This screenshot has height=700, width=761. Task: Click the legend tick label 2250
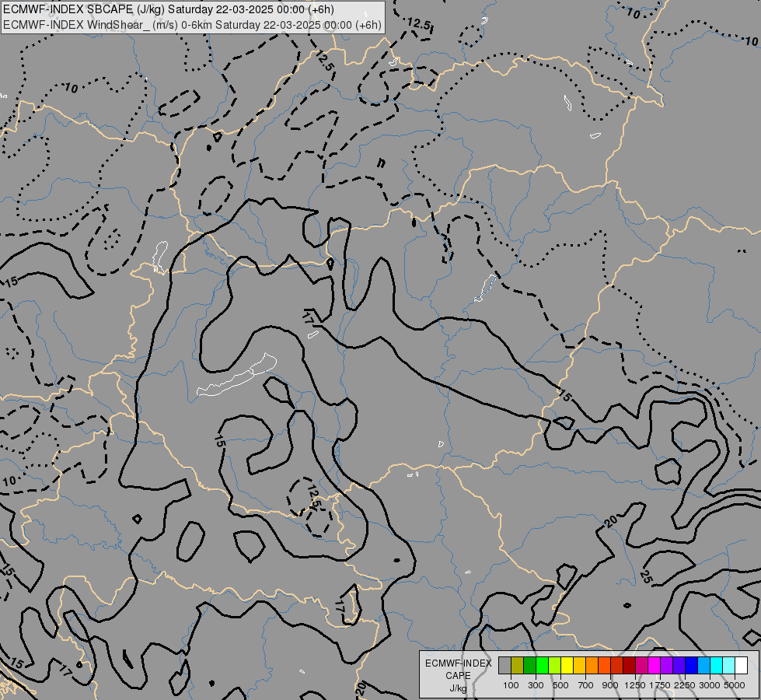(x=685, y=685)
